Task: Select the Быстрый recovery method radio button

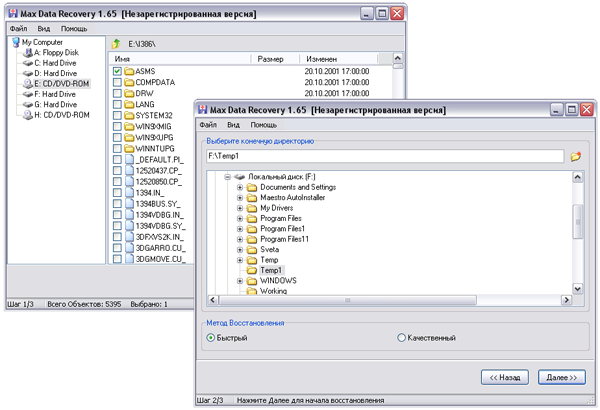Action: 210,338
